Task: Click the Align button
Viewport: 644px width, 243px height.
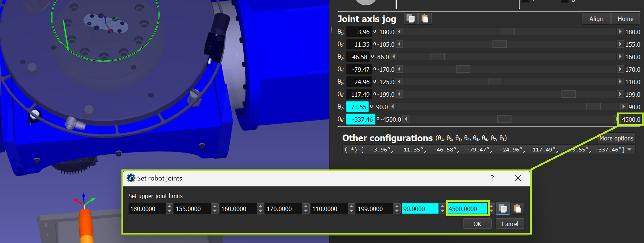Action: tap(596, 19)
